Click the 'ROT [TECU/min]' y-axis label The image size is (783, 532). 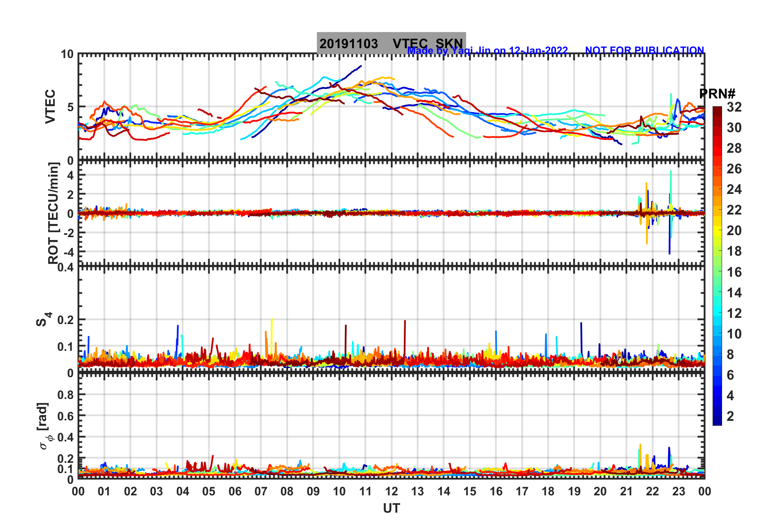coord(54,213)
